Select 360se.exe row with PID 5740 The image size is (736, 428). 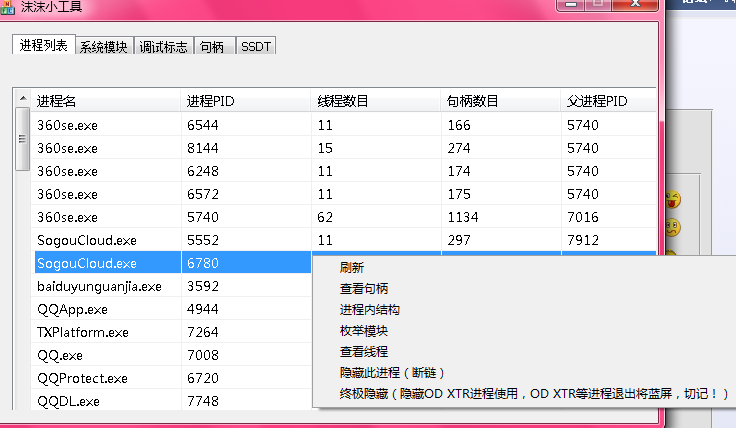(x=343, y=217)
